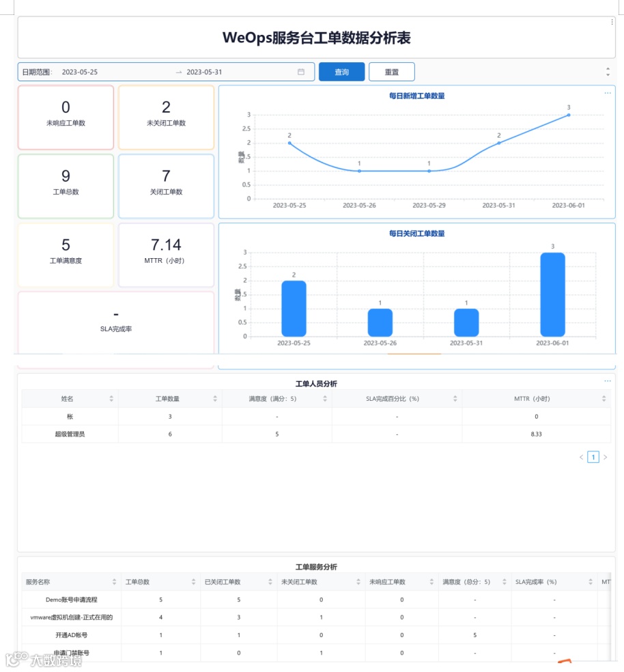Image resolution: width=624 pixels, height=672 pixels.
Task: Click the up-down arrows beside the 重置 row
Action: 608,72
